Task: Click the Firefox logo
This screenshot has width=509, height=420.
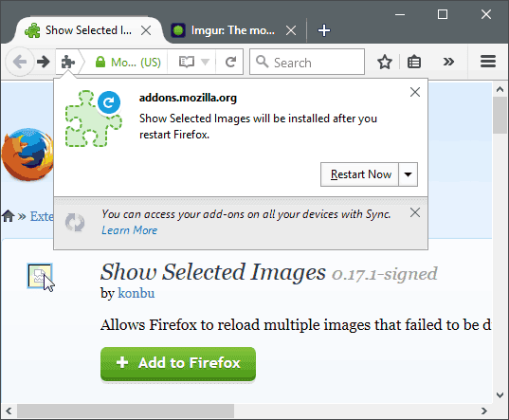Action: (x=27, y=155)
